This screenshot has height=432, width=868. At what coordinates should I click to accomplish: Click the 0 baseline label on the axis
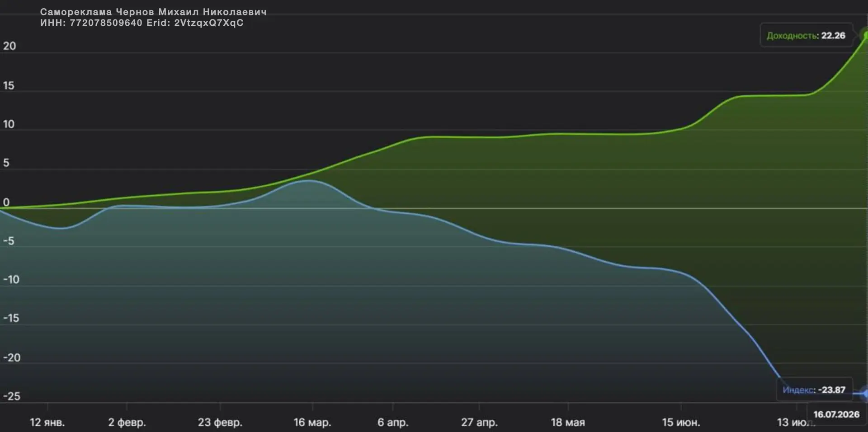pos(6,202)
